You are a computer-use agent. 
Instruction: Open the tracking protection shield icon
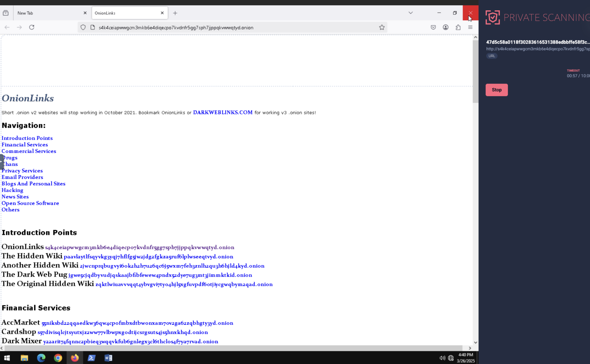click(83, 27)
